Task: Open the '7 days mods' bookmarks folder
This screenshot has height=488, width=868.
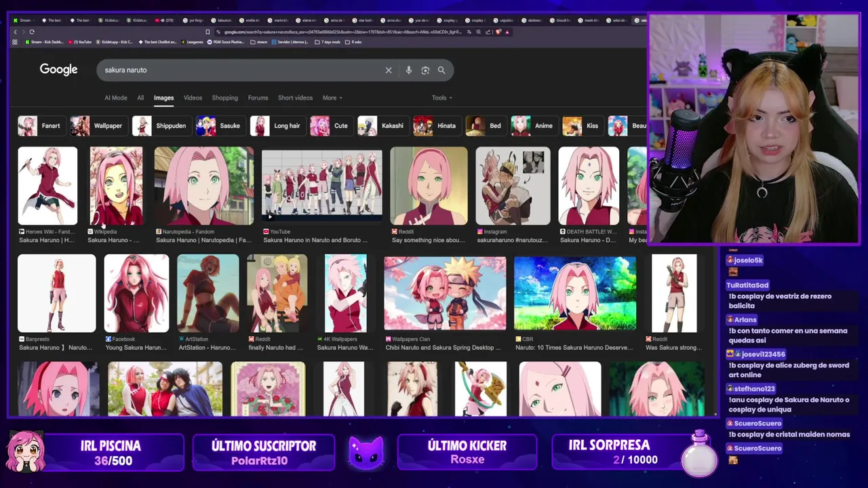Action: tap(328, 42)
